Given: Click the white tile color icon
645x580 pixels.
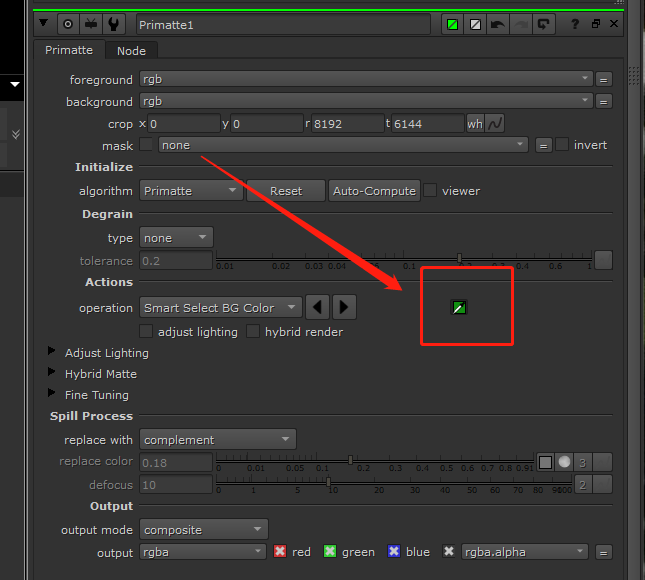Looking at the screenshot, I should coord(475,25).
